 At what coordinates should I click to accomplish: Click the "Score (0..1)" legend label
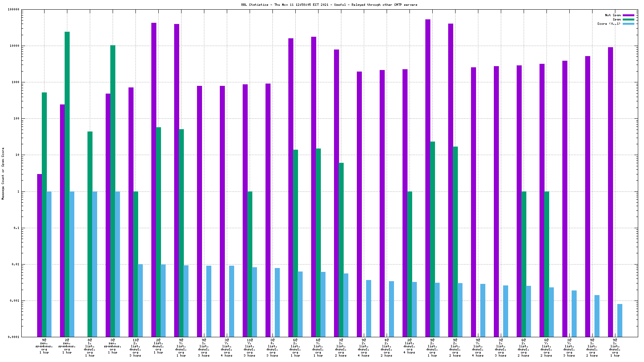pyautogui.click(x=608, y=24)
